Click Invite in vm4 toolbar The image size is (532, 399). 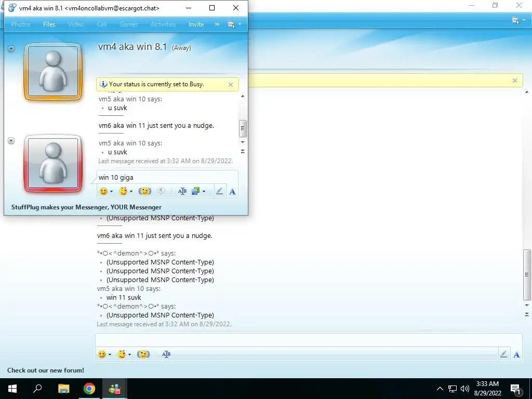pos(196,24)
